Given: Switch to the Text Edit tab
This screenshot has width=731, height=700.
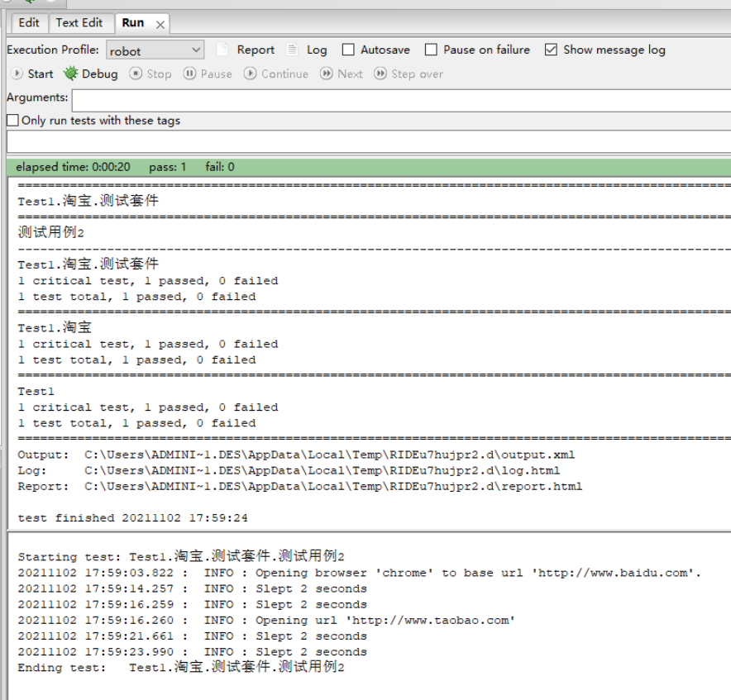Looking at the screenshot, I should pos(81,23).
